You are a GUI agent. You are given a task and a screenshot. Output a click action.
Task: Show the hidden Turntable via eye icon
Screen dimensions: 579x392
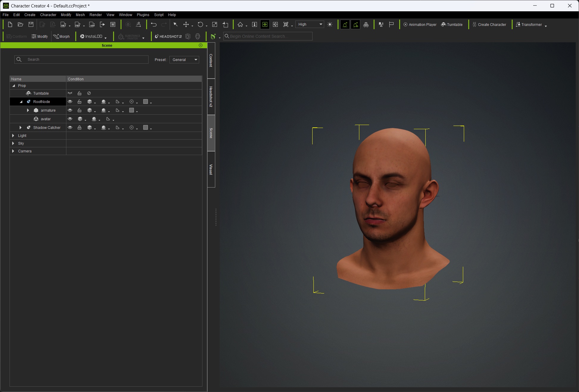[70, 93]
